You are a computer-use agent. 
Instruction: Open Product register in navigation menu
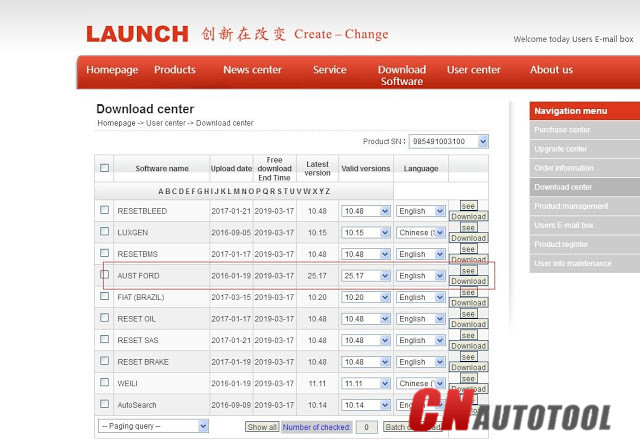point(585,244)
